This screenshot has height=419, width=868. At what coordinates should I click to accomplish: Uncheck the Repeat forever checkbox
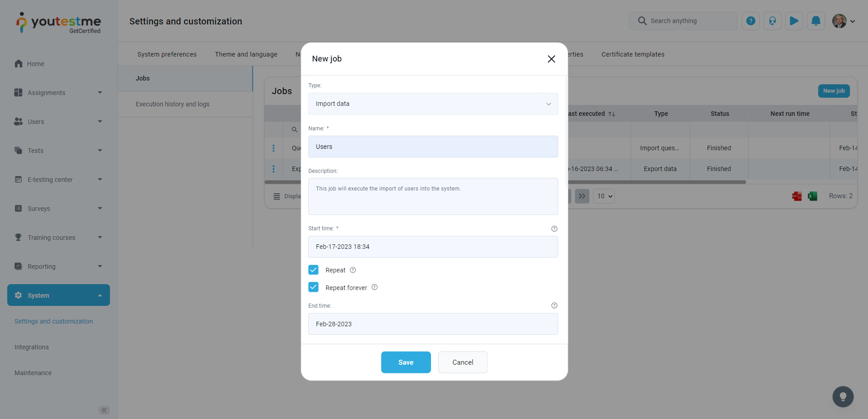(x=313, y=287)
